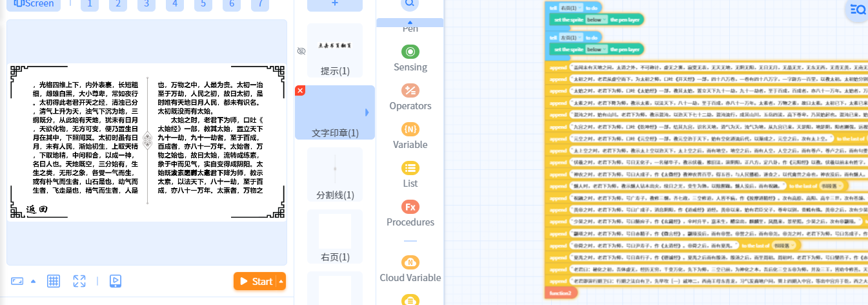Screen dimensions: 868x305
Task: Open 'below' dropdown under tell 右页(1)
Action: pos(596,19)
